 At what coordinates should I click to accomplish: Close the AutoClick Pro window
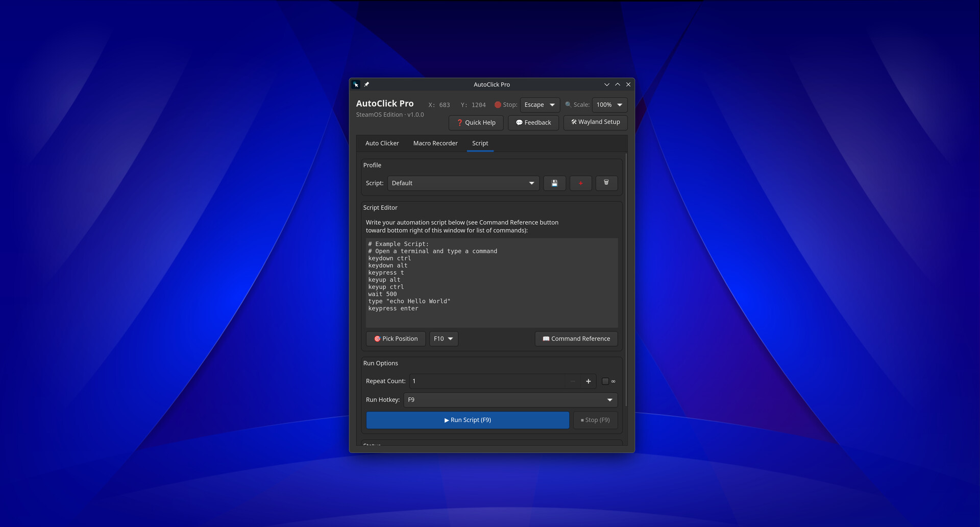tap(628, 85)
